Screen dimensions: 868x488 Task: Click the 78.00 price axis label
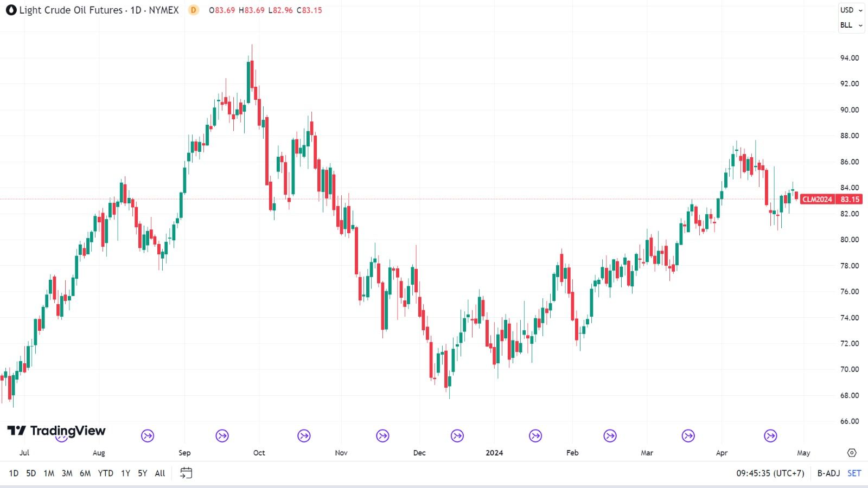point(850,266)
